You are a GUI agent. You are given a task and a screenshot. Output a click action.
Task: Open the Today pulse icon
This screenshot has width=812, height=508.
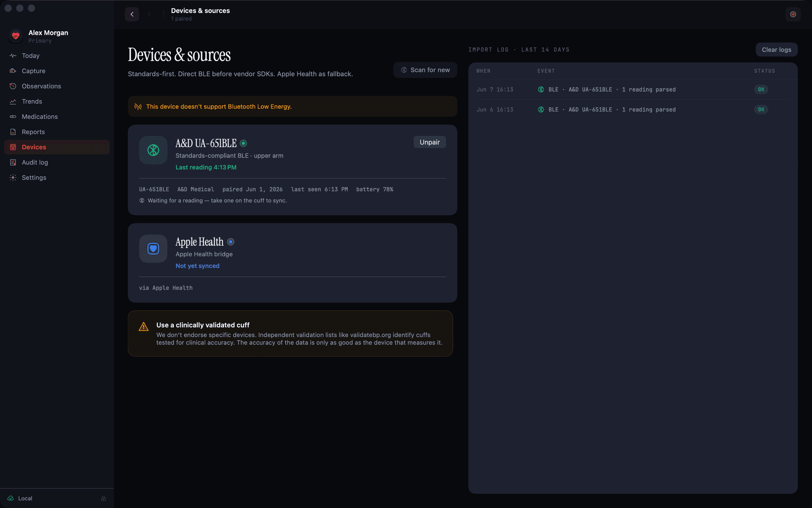pos(13,56)
